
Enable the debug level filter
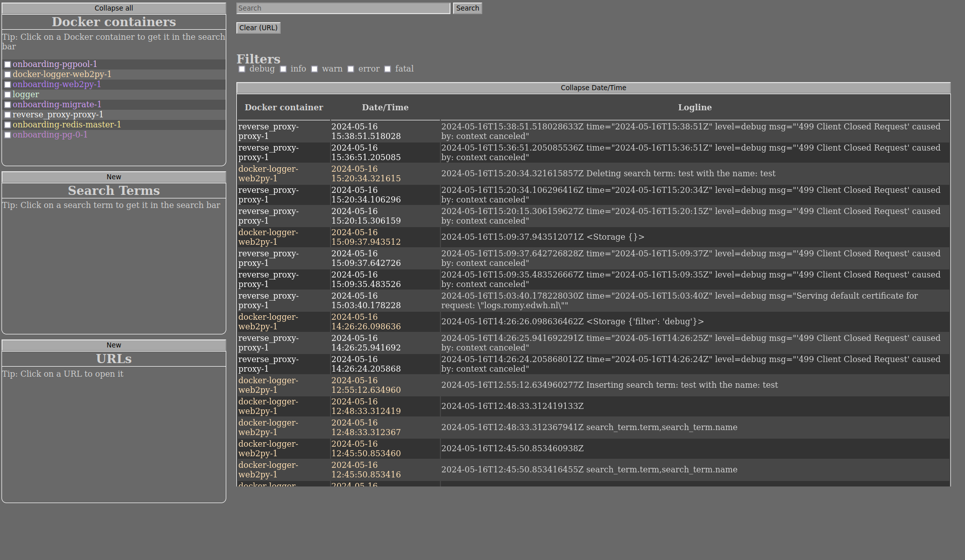242,69
